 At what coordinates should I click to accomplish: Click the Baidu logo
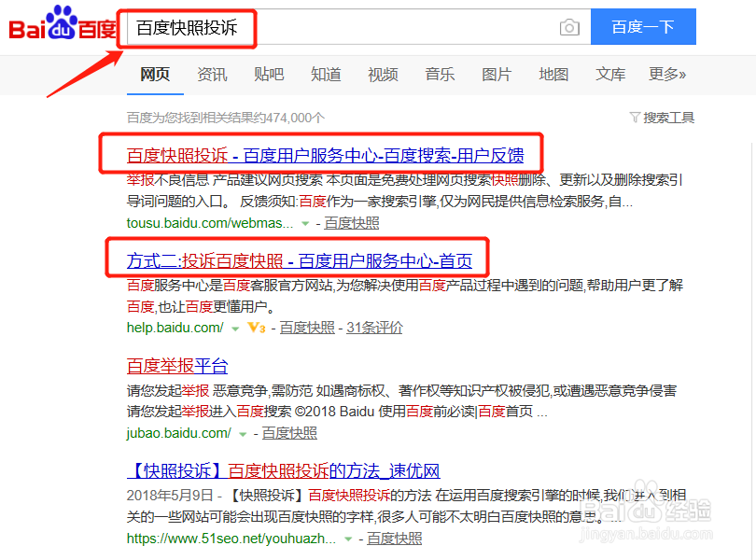tap(63, 23)
